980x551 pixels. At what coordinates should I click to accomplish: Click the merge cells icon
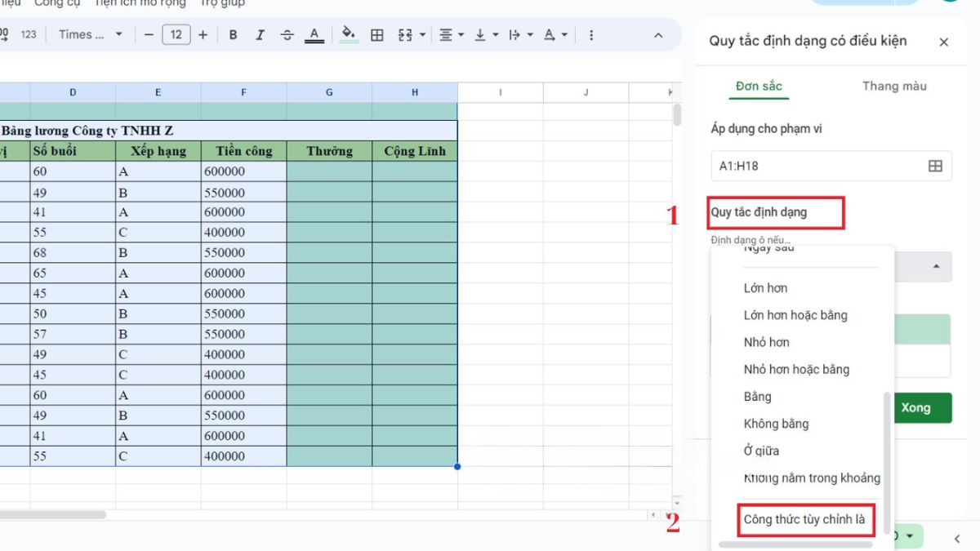405,35
